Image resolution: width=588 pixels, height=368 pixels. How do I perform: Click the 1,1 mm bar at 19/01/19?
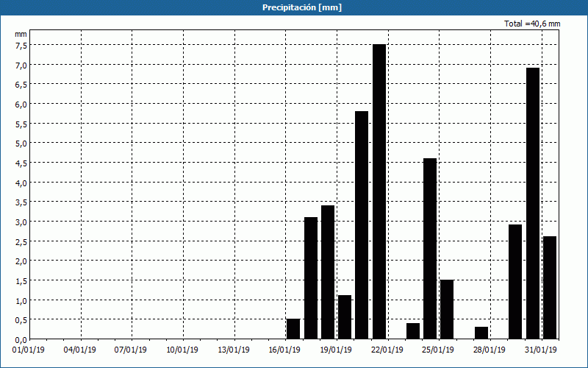pos(345,317)
